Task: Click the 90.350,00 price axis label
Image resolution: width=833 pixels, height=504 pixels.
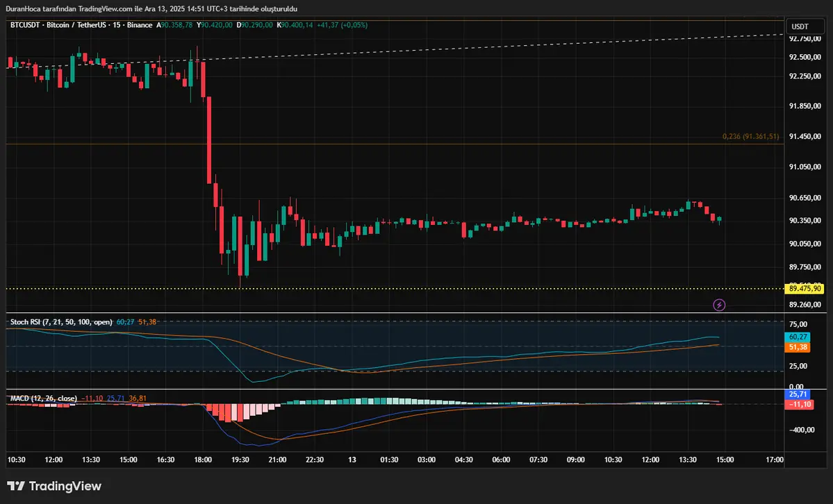Action: click(x=805, y=220)
